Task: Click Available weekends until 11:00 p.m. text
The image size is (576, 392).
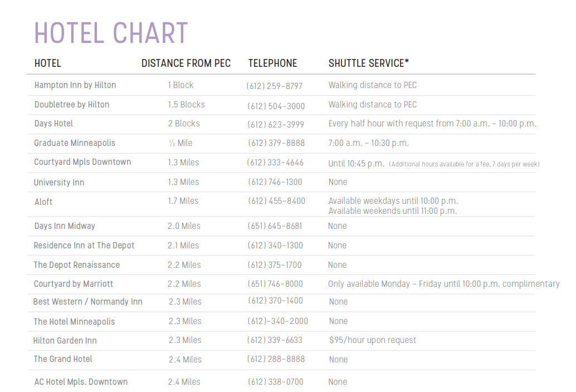Action: 393,211
